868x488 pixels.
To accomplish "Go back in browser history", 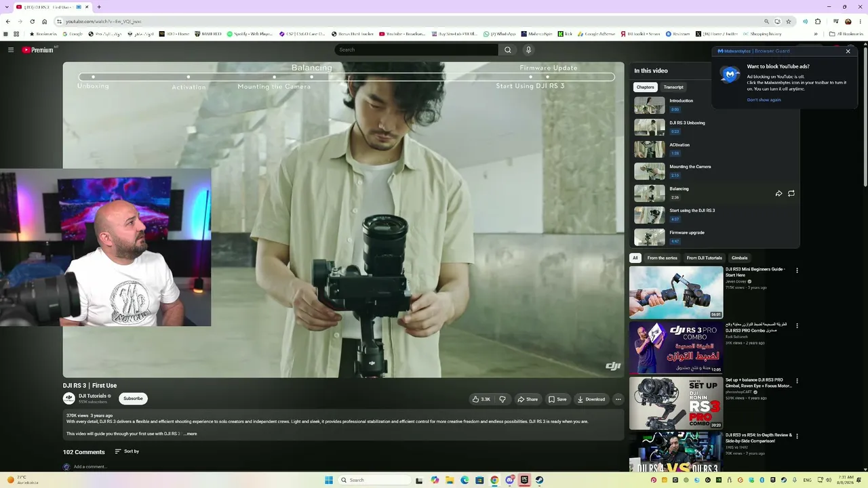I will [7, 22].
